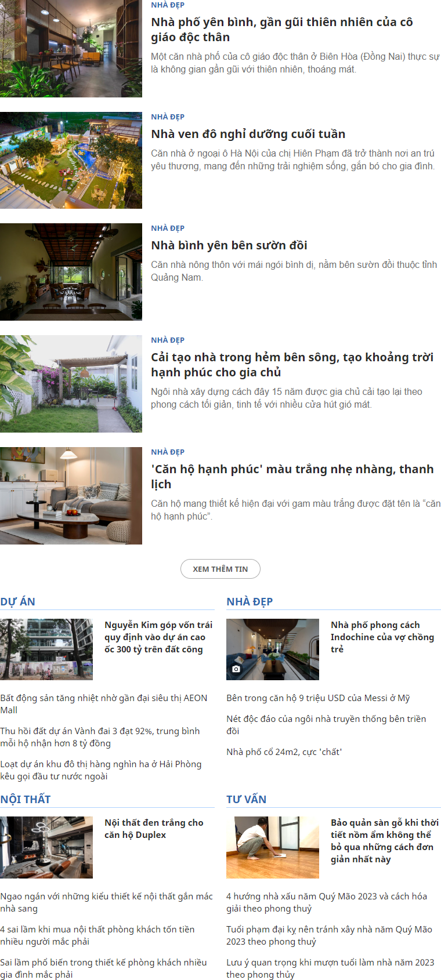Open the NHÀ ĐẸP section heading
Viewport: 441px width, 980px height.
pos(250,601)
